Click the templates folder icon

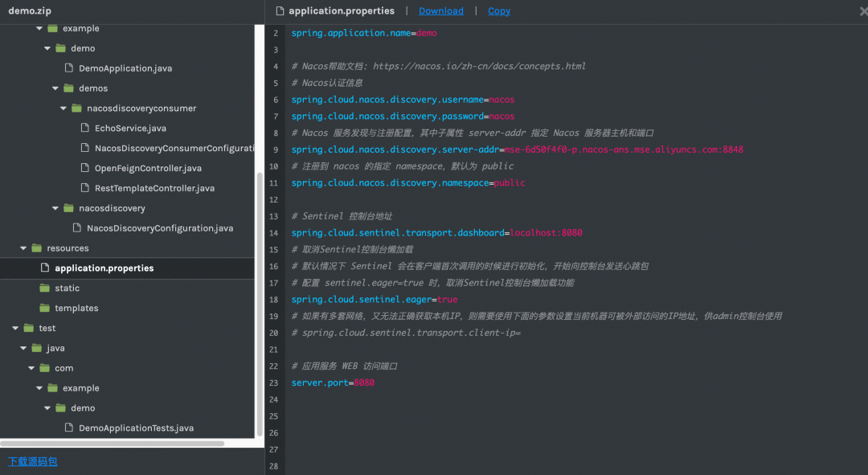tap(45, 308)
